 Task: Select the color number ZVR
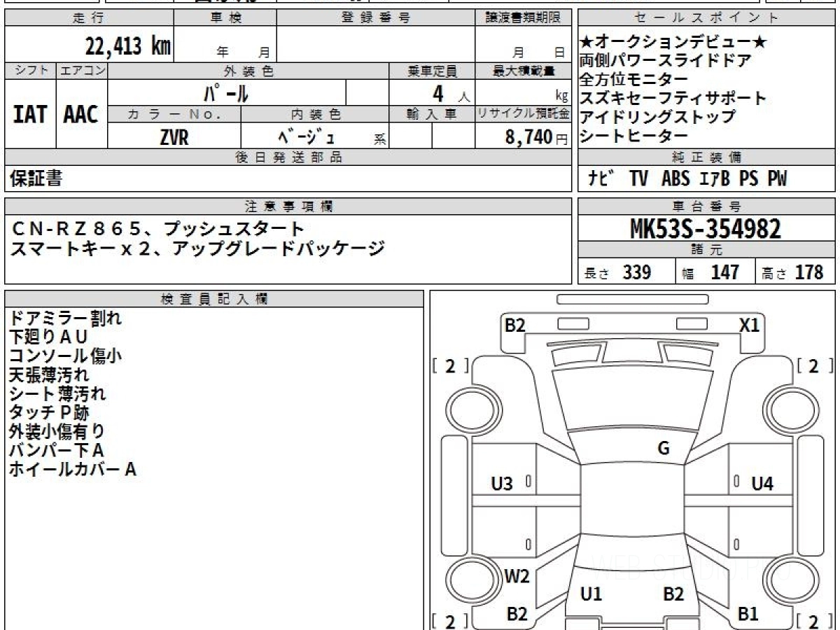[x=174, y=138]
